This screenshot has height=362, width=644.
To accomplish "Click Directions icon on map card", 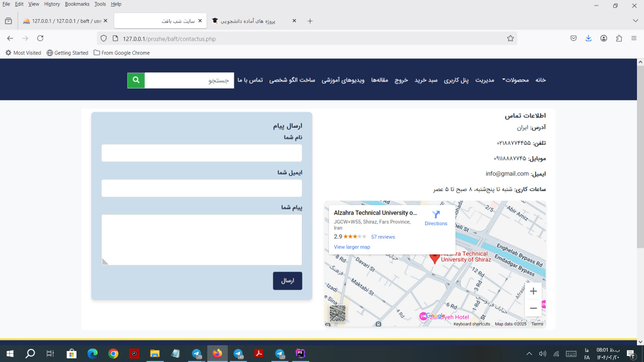I will 436,215.
